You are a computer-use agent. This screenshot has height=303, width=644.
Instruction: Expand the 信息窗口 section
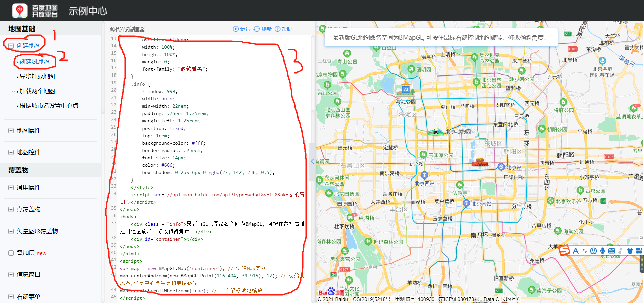11,275
